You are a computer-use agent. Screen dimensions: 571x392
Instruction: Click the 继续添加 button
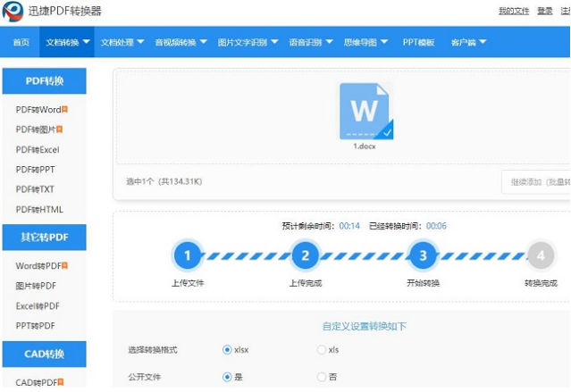pyautogui.click(x=536, y=181)
